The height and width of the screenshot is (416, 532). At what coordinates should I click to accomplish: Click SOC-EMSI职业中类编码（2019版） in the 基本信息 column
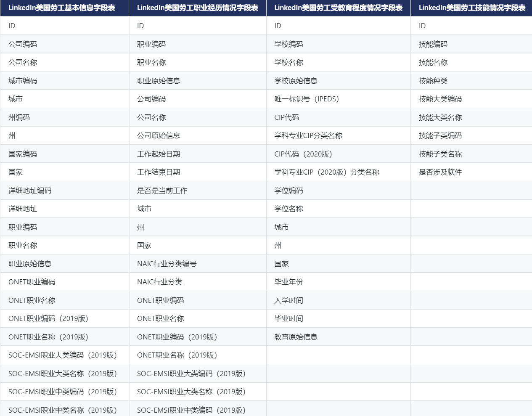[x=64, y=392]
